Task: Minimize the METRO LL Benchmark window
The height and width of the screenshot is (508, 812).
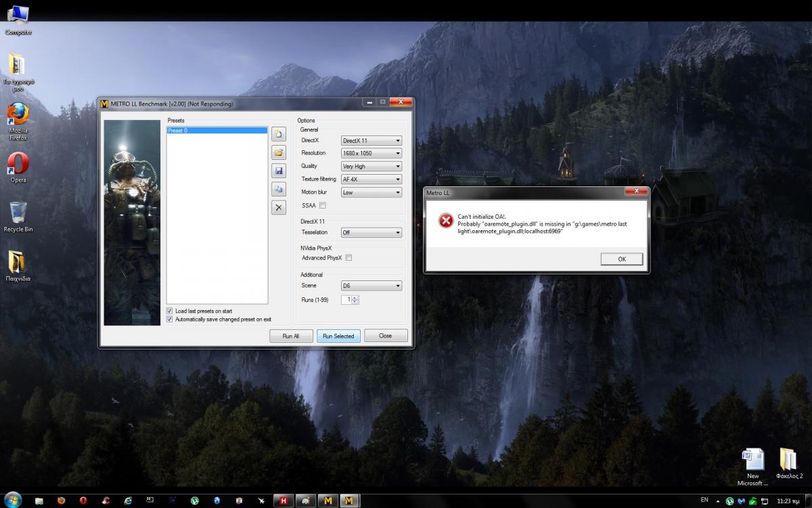Action: (370, 102)
